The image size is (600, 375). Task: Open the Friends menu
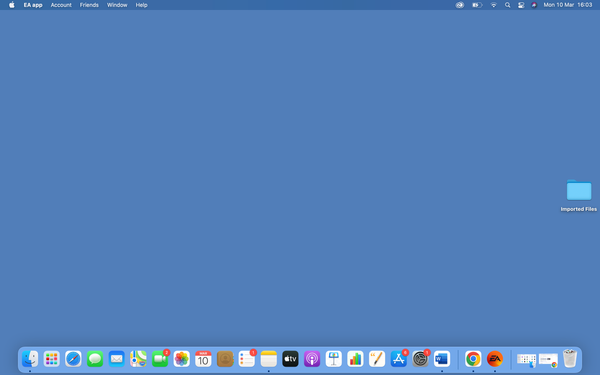click(89, 5)
